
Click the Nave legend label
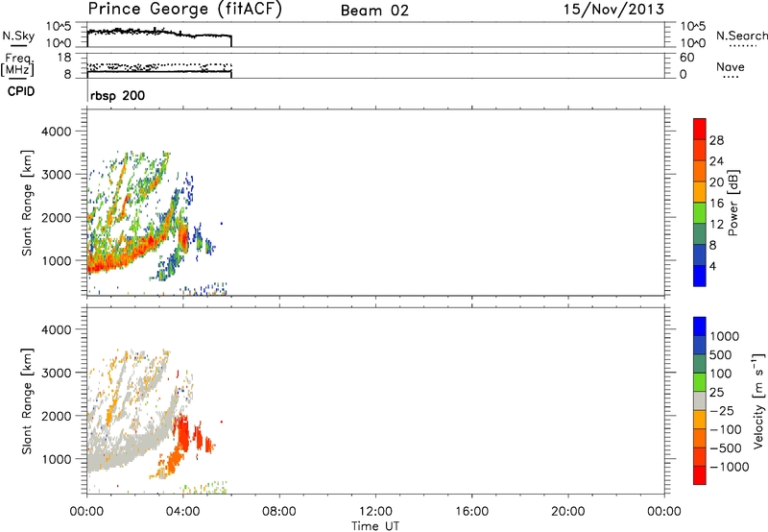731,66
